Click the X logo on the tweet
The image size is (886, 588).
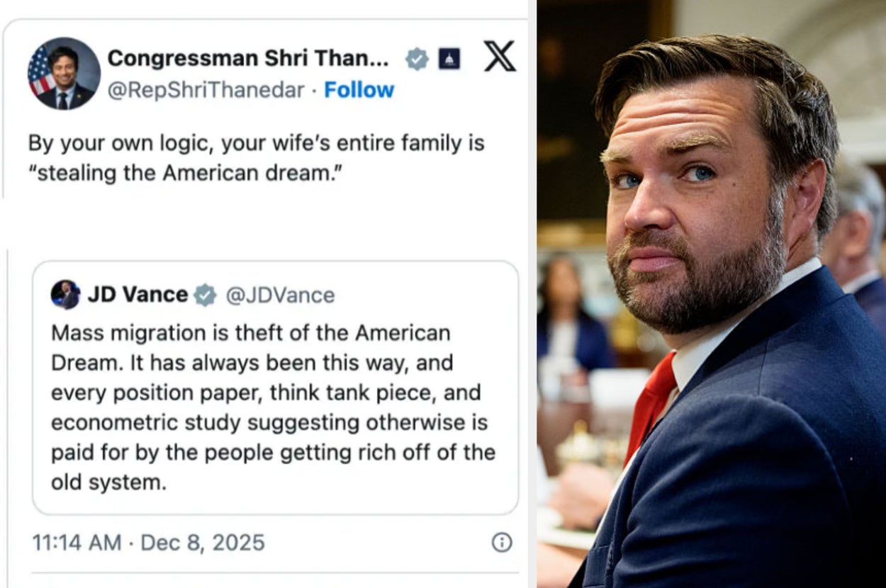[500, 57]
